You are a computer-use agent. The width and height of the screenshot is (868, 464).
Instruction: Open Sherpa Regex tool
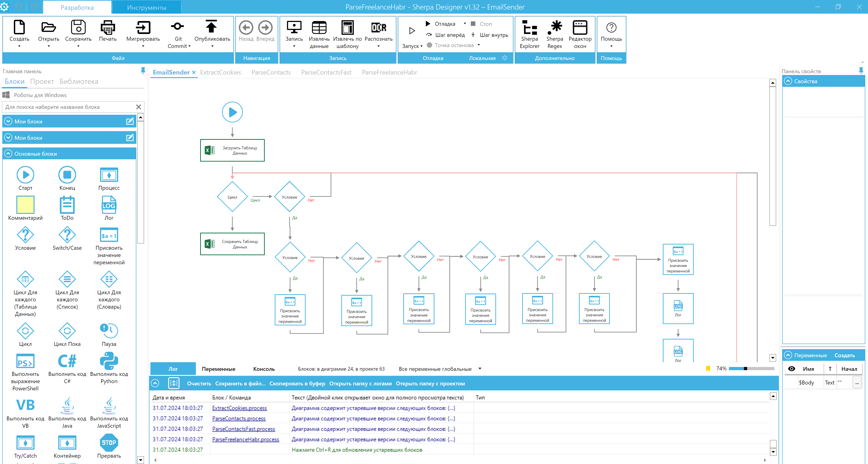555,28
